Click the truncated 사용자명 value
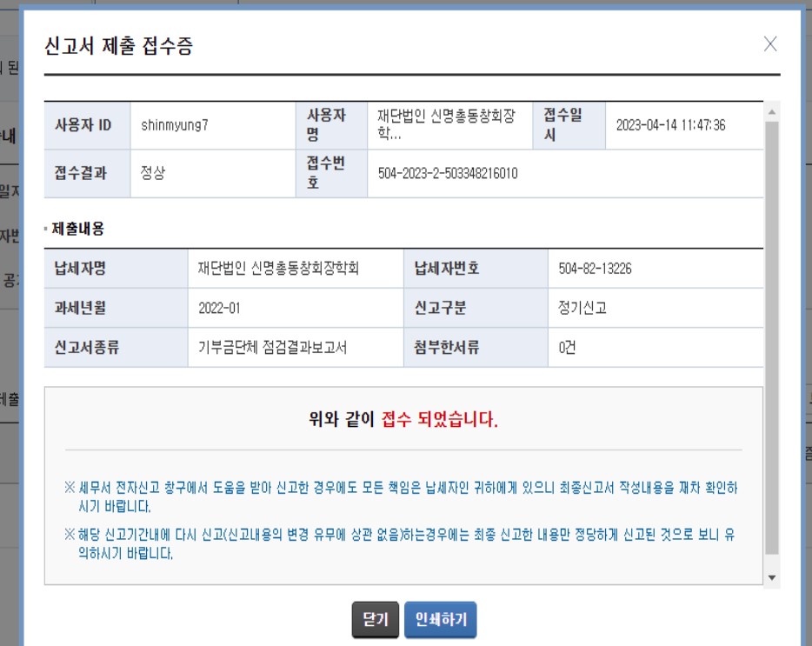The height and width of the screenshot is (646, 812). [448, 125]
